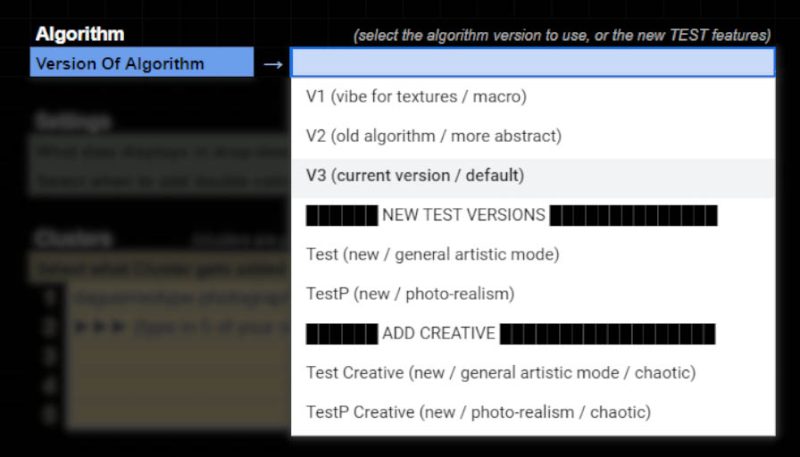Select V1 vibe for textures option
800x457 pixels.
[533, 97]
